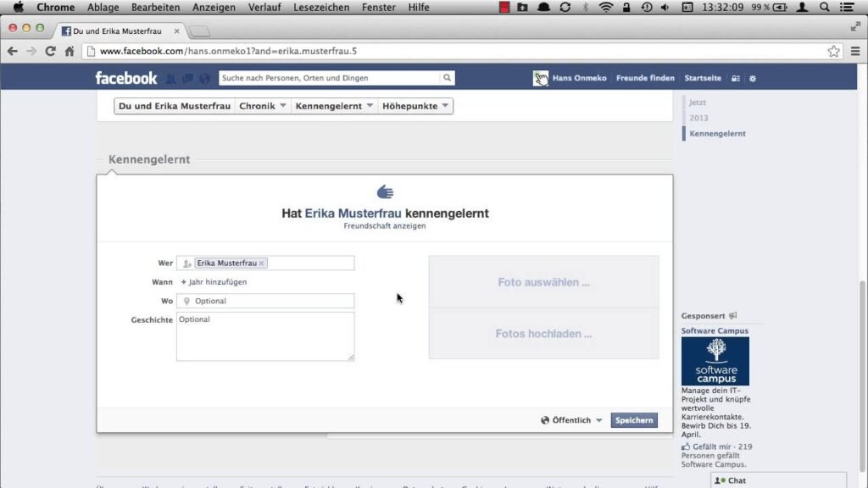Bookmark page with the star icon
868x488 pixels.
[x=834, y=51]
